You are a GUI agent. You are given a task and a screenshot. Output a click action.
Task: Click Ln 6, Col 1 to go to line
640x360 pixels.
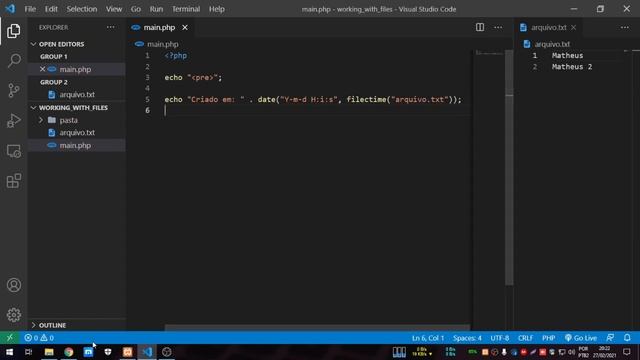[428, 338]
